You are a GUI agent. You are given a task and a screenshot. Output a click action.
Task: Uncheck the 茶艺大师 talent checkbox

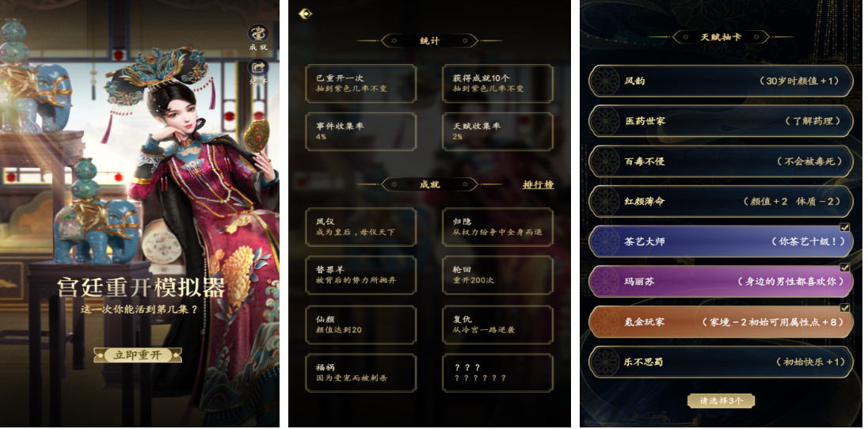(845, 227)
